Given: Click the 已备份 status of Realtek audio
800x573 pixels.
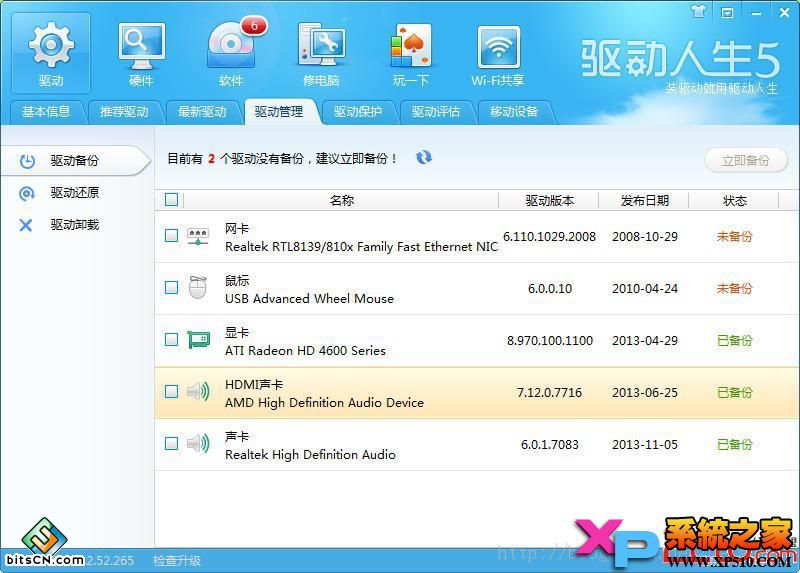Looking at the screenshot, I should tap(735, 444).
